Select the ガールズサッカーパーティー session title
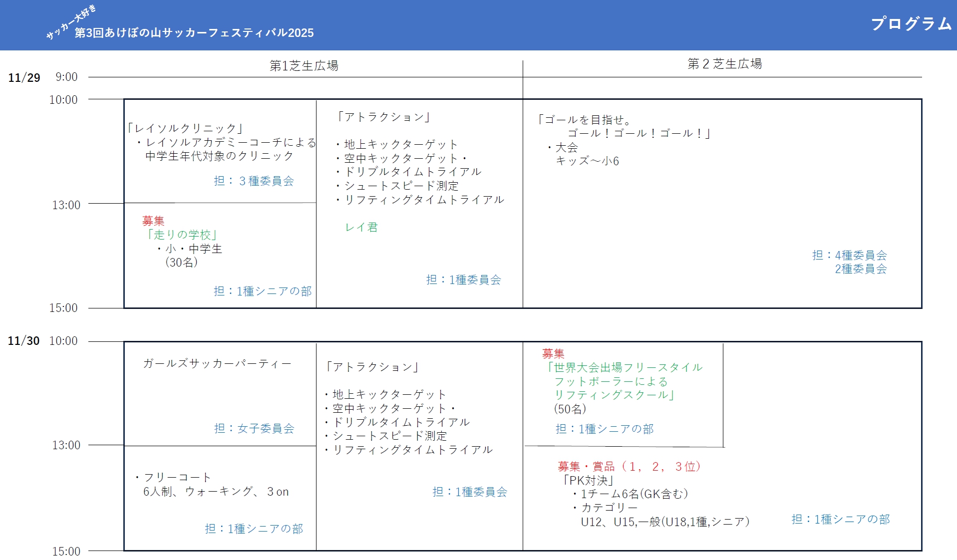The width and height of the screenshot is (957, 560). [x=217, y=363]
